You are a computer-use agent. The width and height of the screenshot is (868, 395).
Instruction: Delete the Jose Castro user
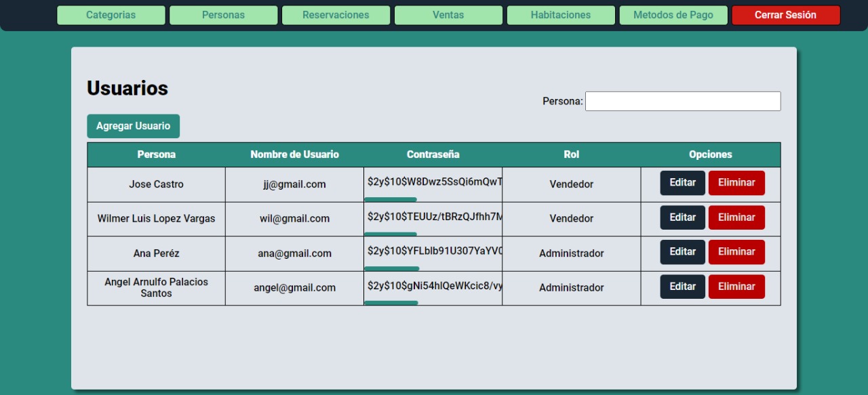736,183
